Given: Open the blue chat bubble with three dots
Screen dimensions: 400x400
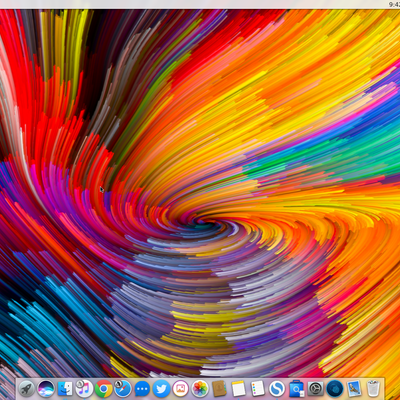Looking at the screenshot, I should click(142, 389).
